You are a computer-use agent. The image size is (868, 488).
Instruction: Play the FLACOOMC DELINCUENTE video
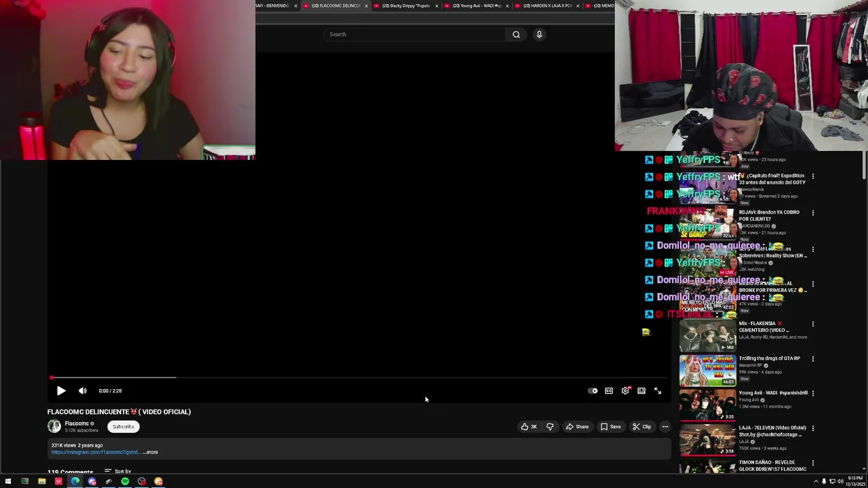pos(61,390)
